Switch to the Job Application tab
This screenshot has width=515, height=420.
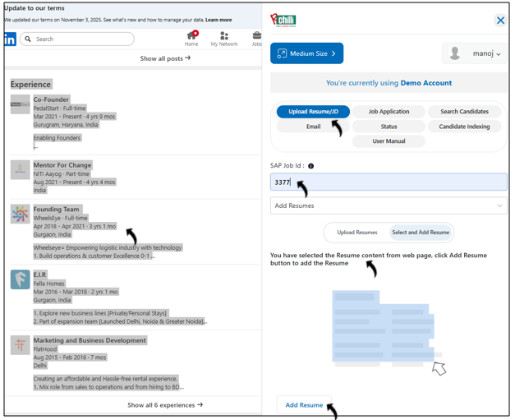389,112
